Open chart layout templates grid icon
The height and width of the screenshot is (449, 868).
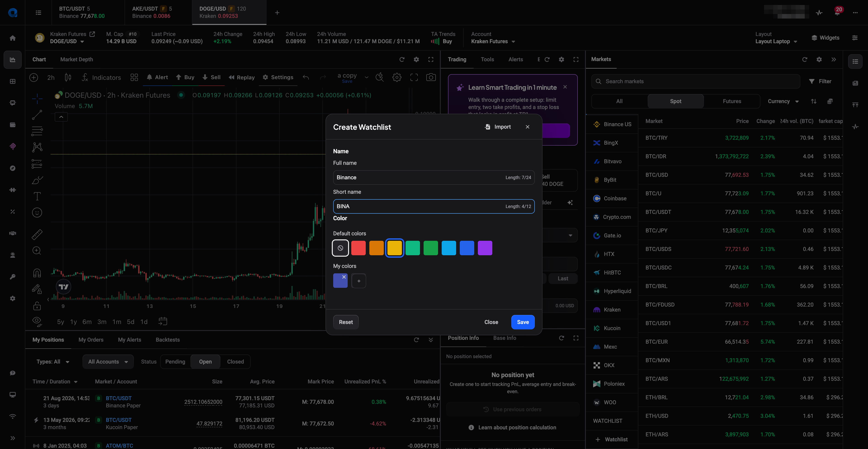click(x=134, y=78)
